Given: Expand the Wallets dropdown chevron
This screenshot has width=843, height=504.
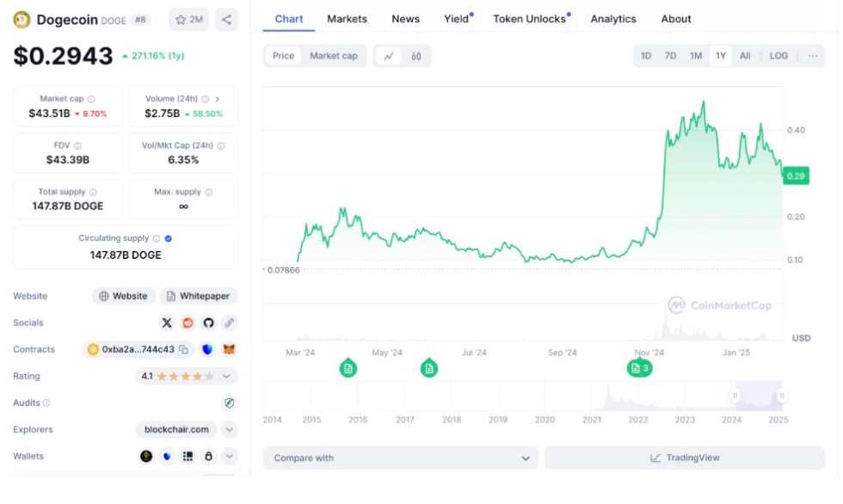Looking at the screenshot, I should [x=230, y=456].
